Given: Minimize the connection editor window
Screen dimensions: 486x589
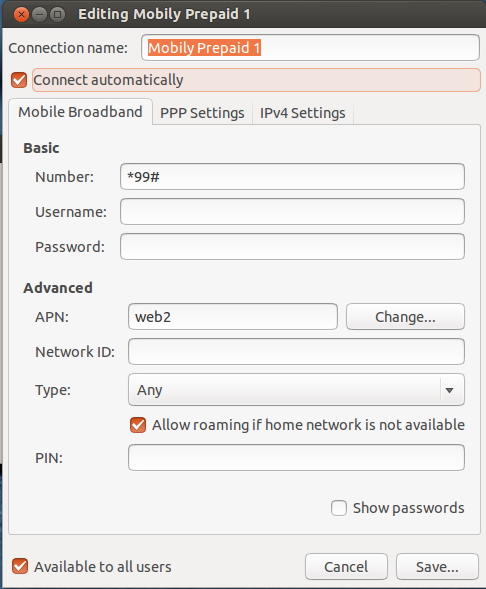Looking at the screenshot, I should [39, 15].
